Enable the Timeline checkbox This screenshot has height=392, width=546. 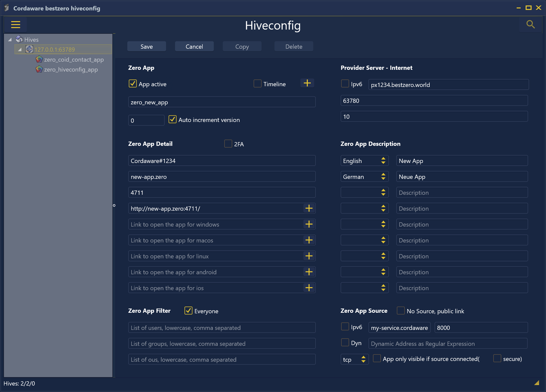click(257, 84)
